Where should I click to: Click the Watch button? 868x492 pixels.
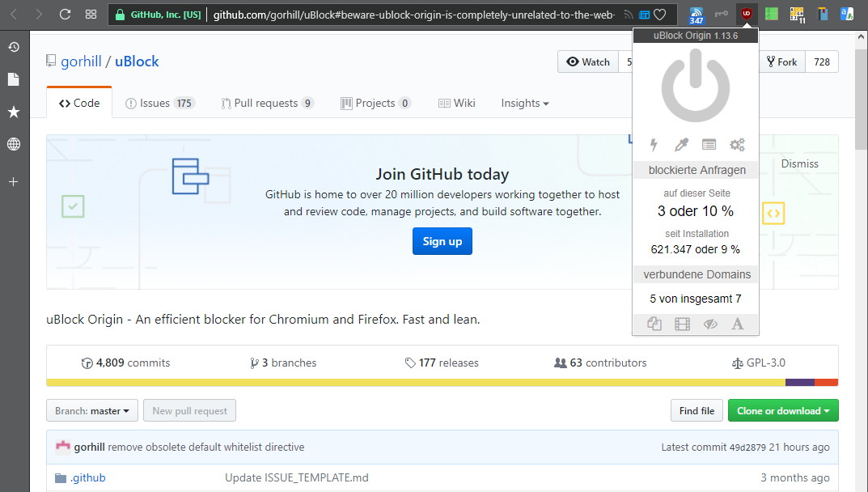[588, 62]
